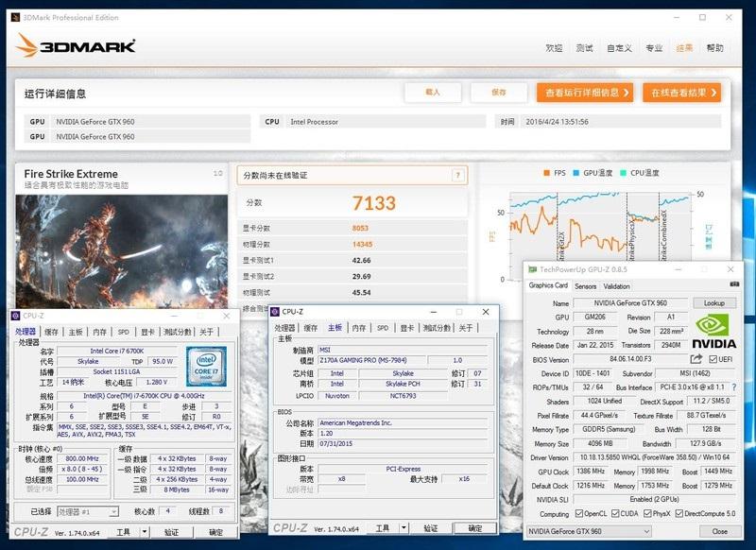This screenshot has height=550, width=756.
Task: Click the Close button in GPU-Z
Action: coord(720,531)
